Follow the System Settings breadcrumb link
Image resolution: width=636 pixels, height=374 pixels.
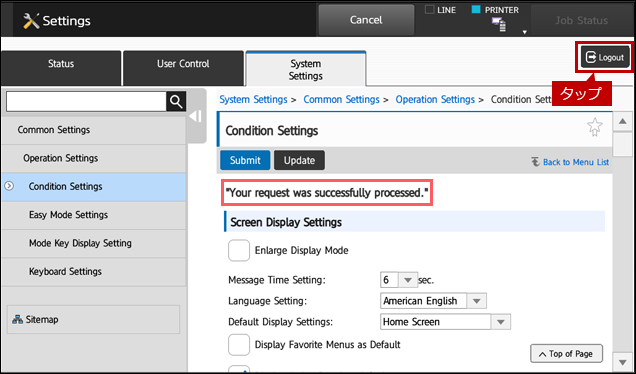click(x=253, y=99)
